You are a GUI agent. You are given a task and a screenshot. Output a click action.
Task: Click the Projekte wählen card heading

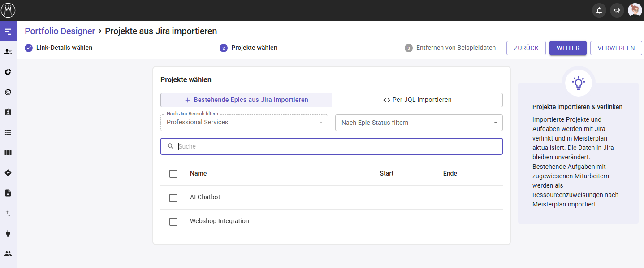point(186,79)
